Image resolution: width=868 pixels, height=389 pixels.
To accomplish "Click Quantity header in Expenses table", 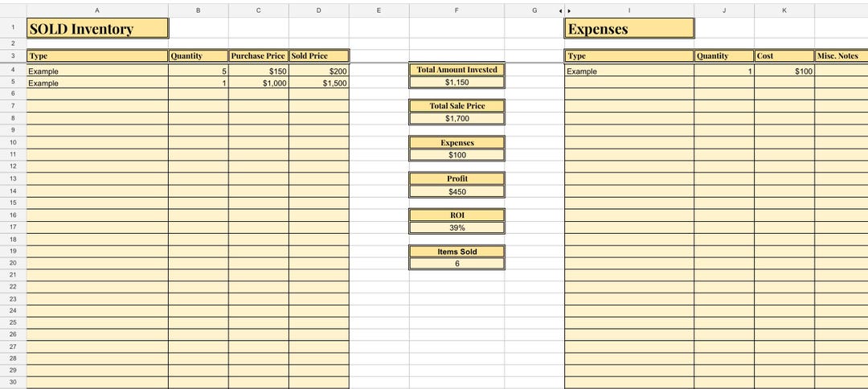I will click(724, 56).
